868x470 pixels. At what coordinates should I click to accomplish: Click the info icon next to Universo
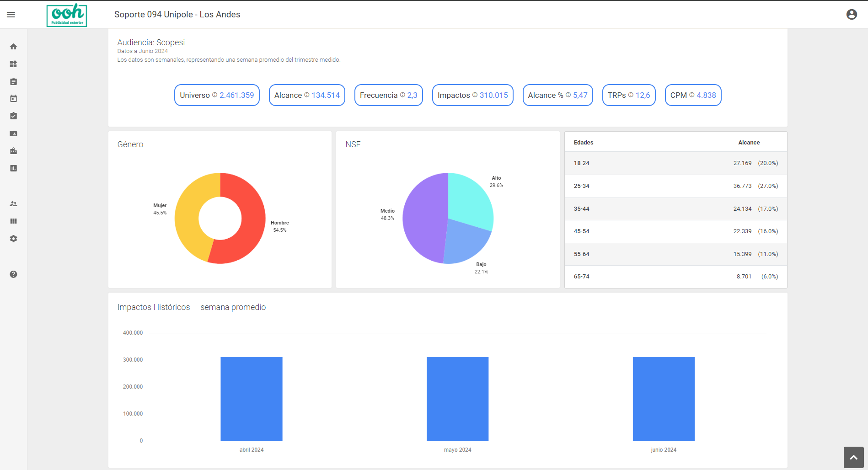[x=214, y=95]
